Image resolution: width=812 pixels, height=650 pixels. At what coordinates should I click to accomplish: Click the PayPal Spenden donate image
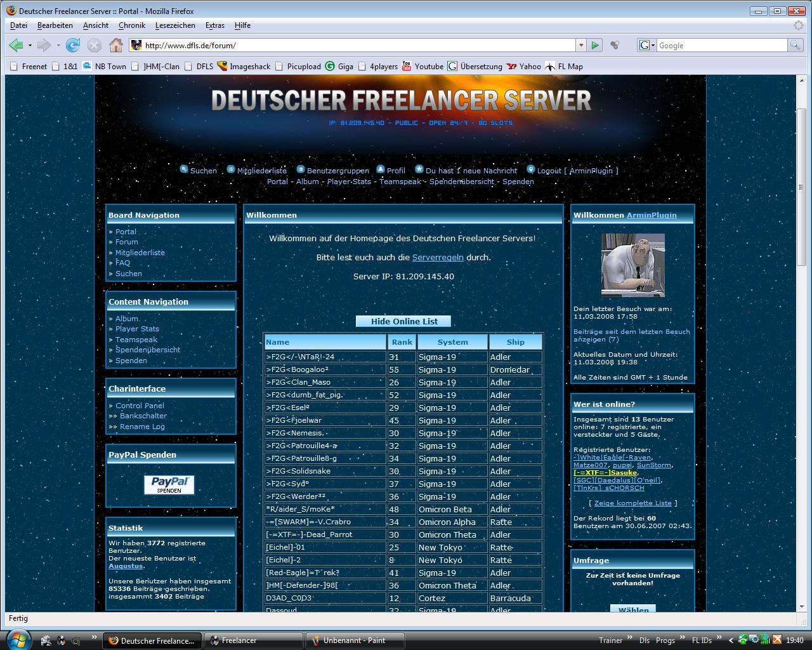[169, 484]
